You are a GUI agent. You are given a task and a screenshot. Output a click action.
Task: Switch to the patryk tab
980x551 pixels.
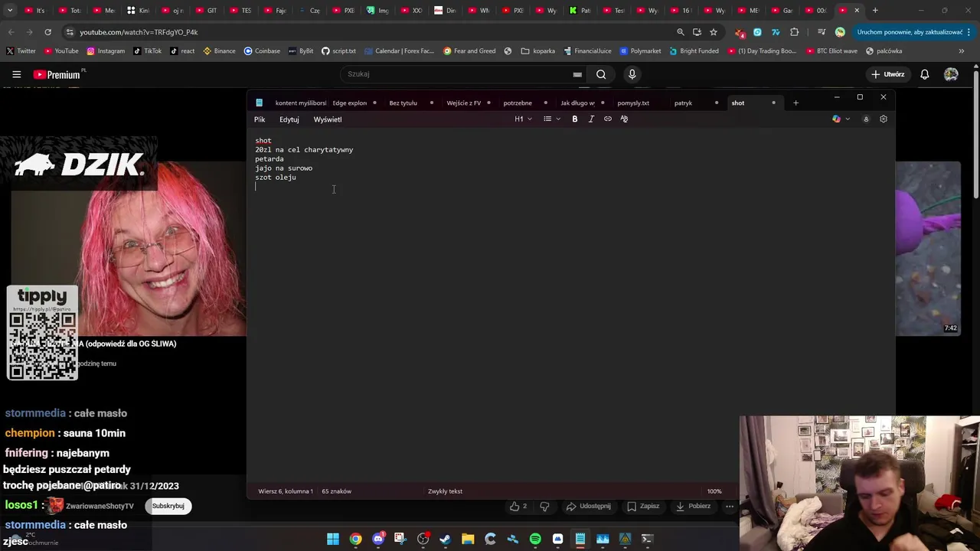(683, 103)
